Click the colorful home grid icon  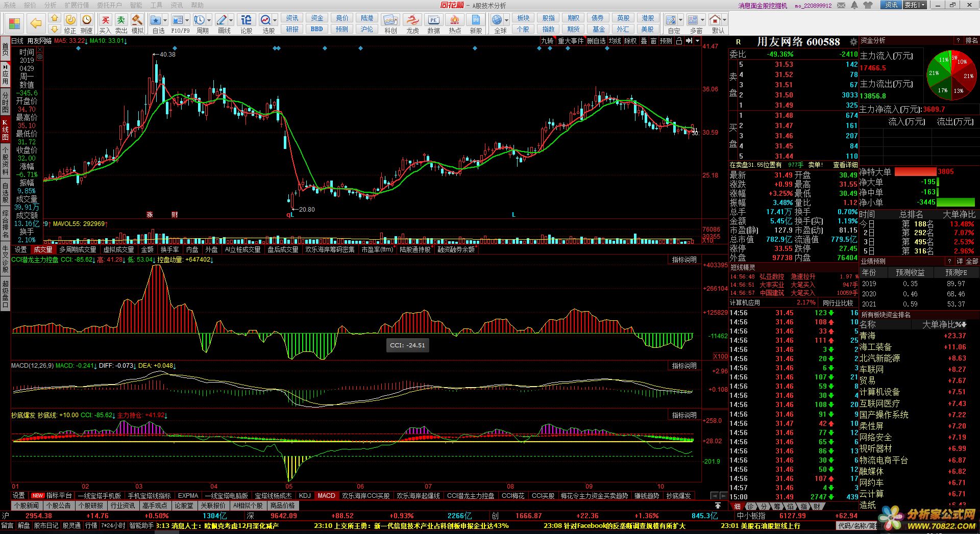(14, 24)
